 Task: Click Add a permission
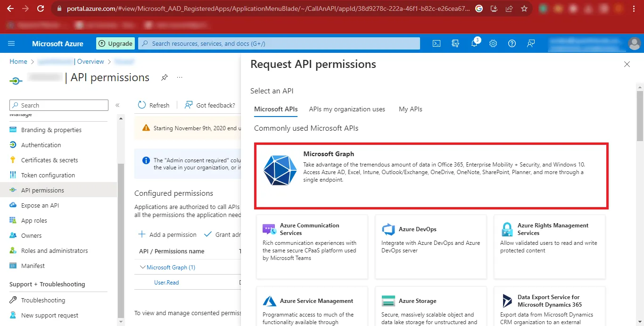coord(167,234)
